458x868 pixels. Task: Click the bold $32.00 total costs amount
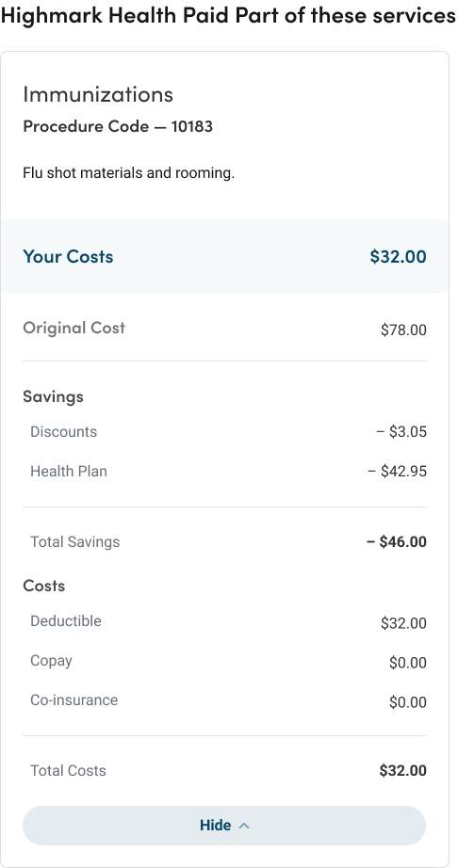point(402,771)
